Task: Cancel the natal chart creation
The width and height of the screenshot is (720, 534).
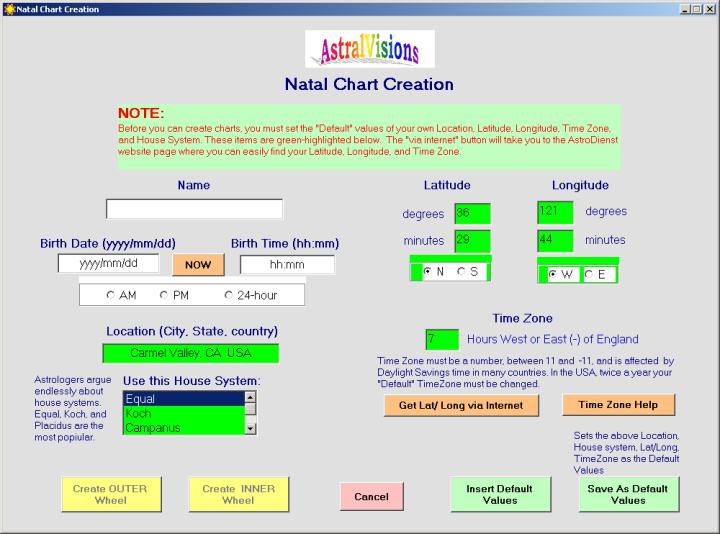Action: tap(371, 496)
